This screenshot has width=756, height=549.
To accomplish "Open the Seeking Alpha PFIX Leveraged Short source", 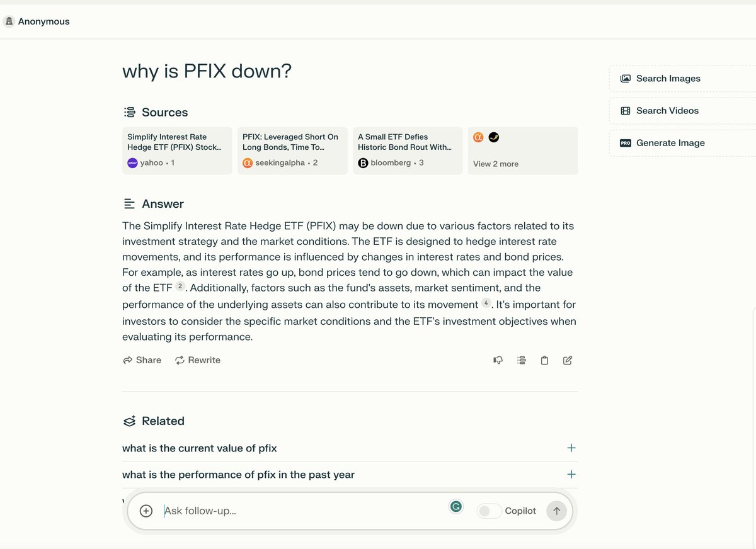I will (x=292, y=150).
